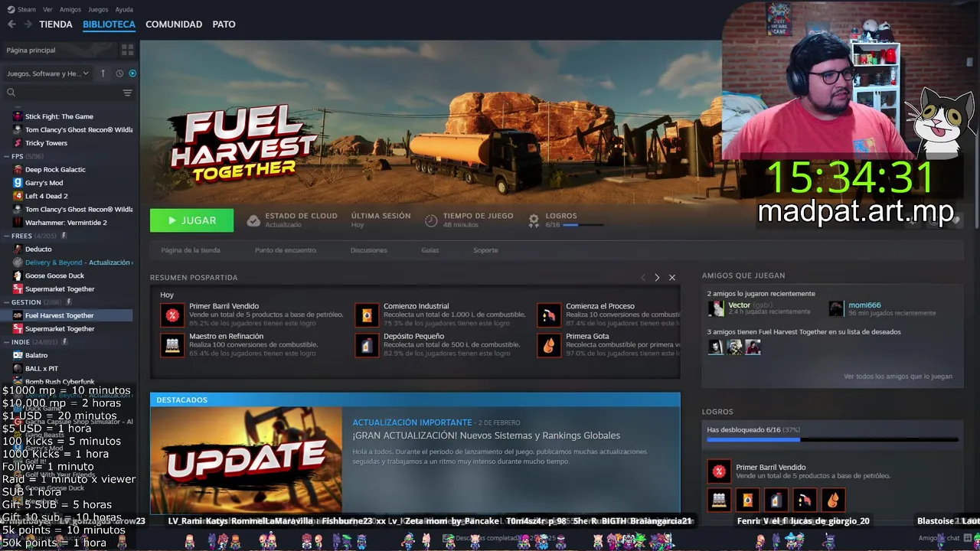Image resolution: width=980 pixels, height=551 pixels.
Task: Open Comienzo Industrial achievement icon
Action: click(x=367, y=315)
